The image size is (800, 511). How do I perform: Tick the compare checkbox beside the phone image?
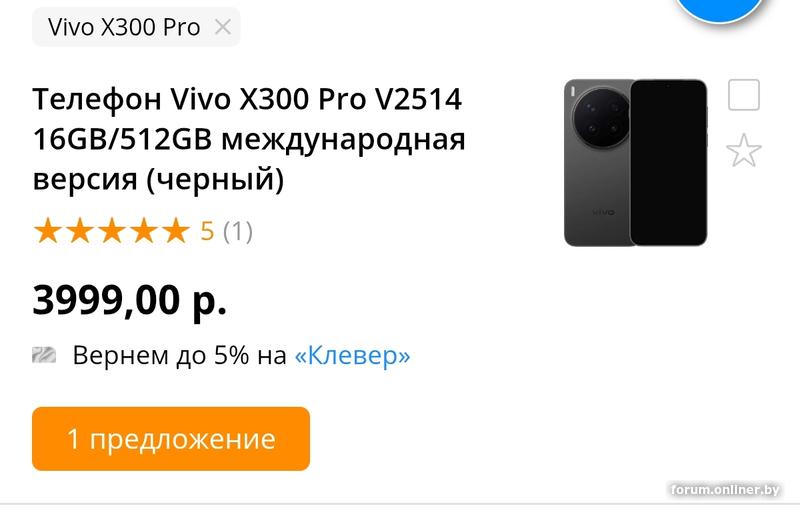tap(743, 95)
